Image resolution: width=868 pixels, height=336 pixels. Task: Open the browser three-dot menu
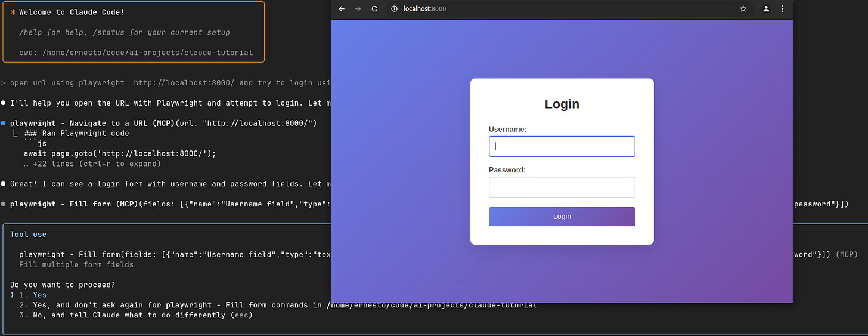point(783,9)
